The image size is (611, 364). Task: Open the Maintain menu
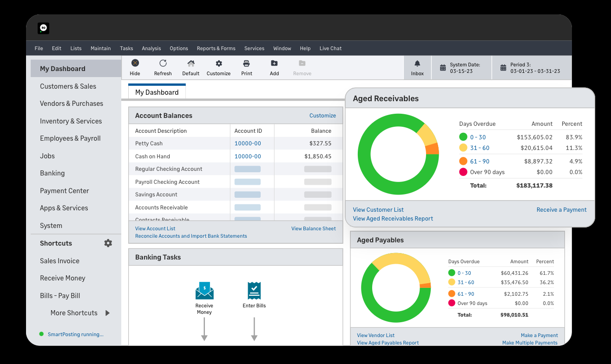coord(100,48)
